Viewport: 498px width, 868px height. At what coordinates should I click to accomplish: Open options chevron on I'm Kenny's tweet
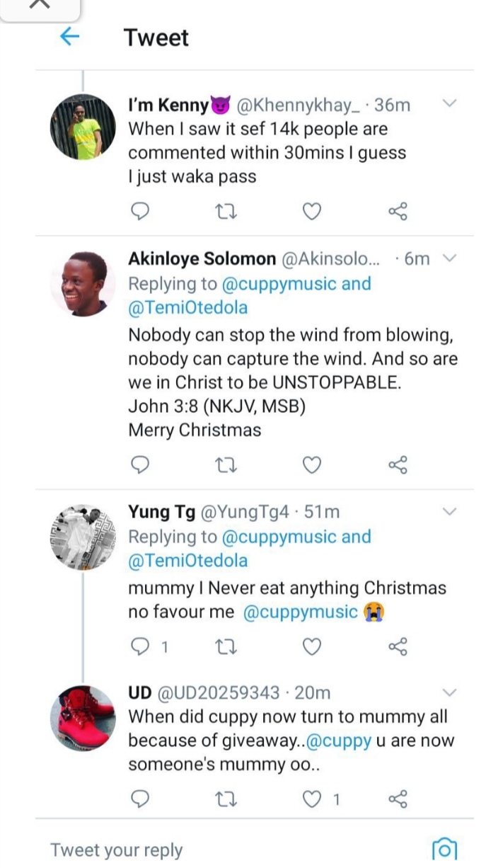click(450, 104)
